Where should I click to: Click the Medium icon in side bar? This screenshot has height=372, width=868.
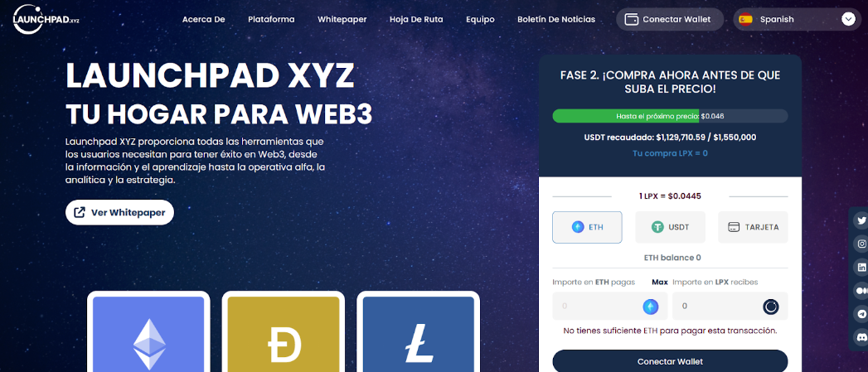click(861, 290)
